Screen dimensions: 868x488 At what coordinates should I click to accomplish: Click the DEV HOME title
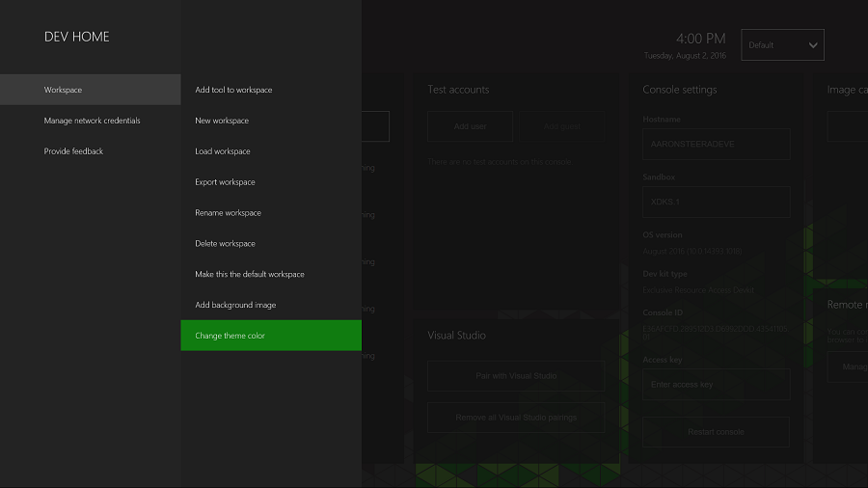click(x=77, y=37)
